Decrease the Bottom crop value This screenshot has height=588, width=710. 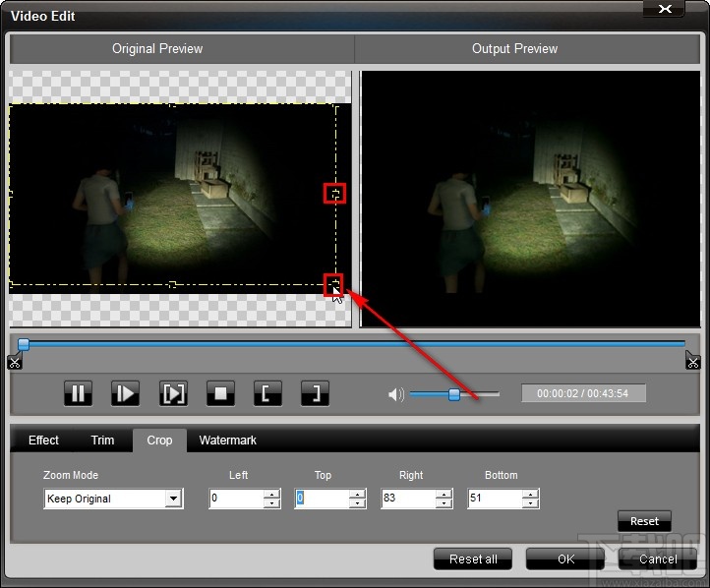530,503
